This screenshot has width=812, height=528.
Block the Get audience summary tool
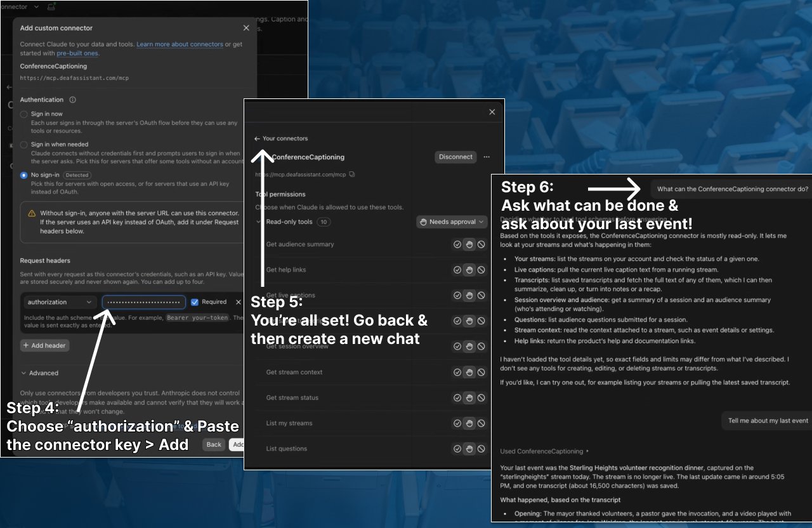[x=481, y=244]
